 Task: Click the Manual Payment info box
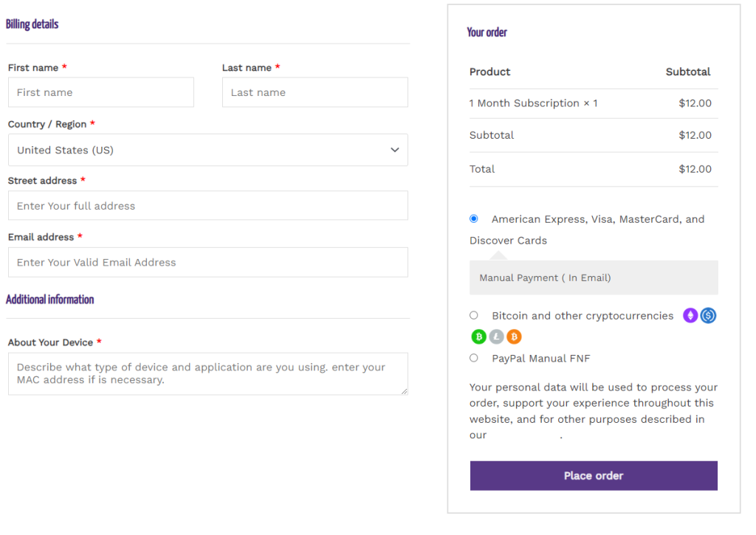594,278
